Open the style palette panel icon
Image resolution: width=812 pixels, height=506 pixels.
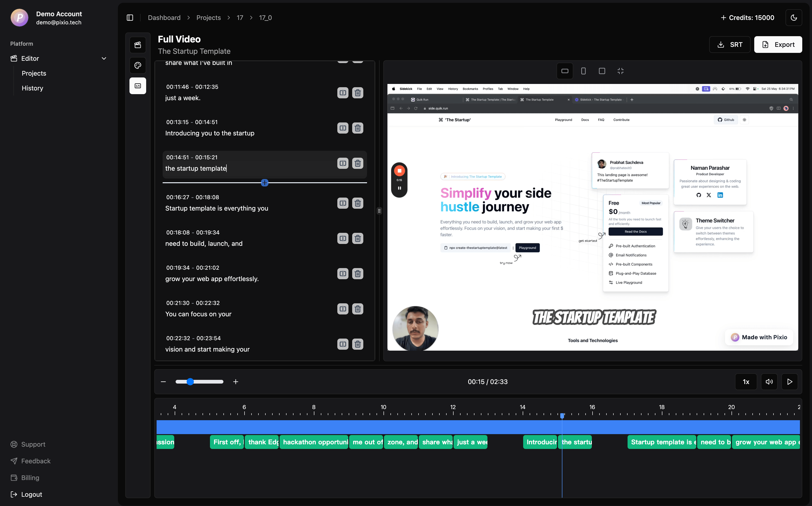tap(138, 66)
